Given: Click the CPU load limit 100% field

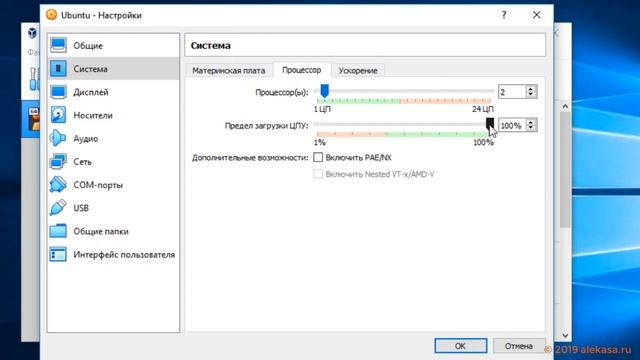Looking at the screenshot, I should 512,125.
